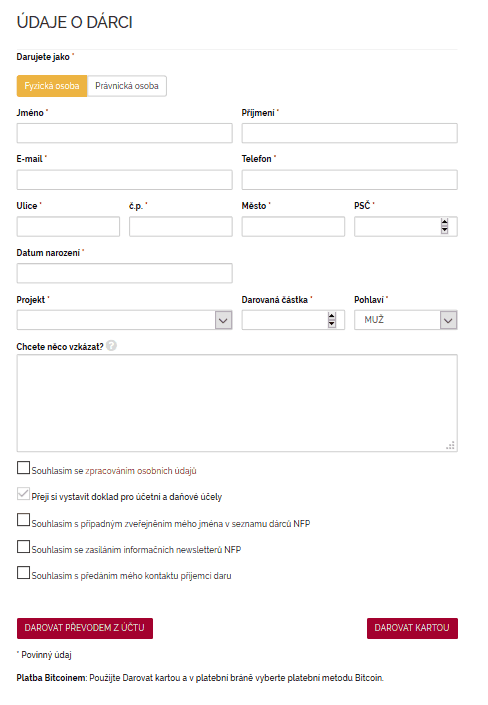The width and height of the screenshot is (488, 705).
Task: Switch to 'Právnická osoba' option
Action: click(x=127, y=86)
